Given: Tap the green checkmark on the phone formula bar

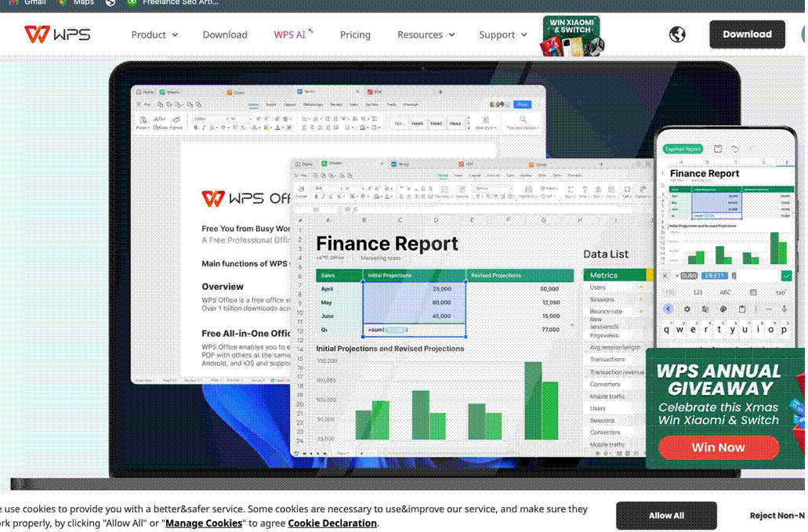Looking at the screenshot, I should (x=786, y=276).
